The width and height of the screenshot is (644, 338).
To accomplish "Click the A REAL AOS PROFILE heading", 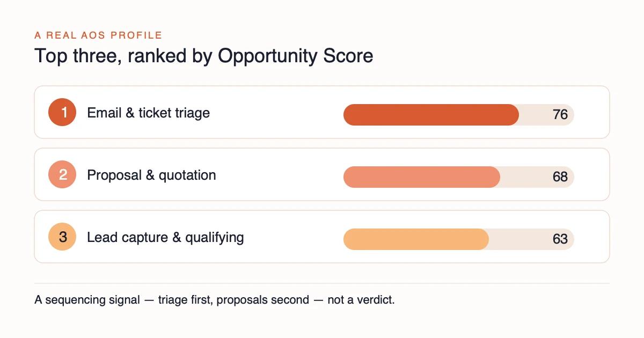I will (98, 35).
